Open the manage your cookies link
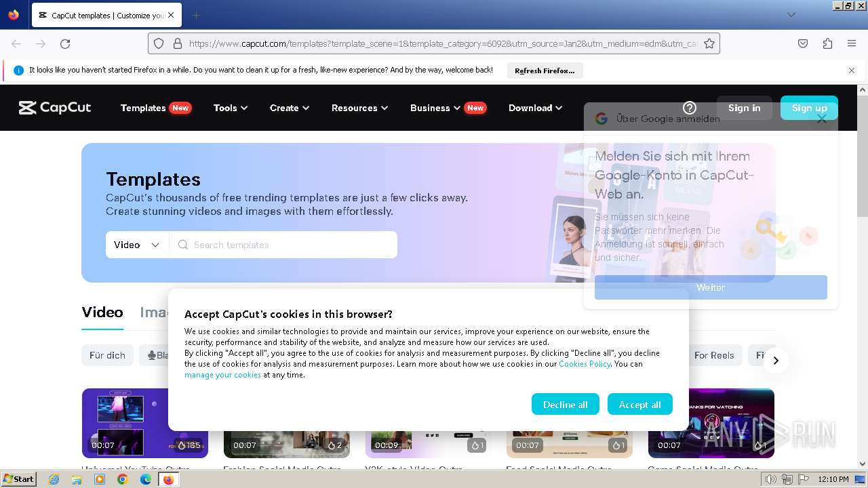Viewport: 868px width, 488px height. (x=222, y=375)
